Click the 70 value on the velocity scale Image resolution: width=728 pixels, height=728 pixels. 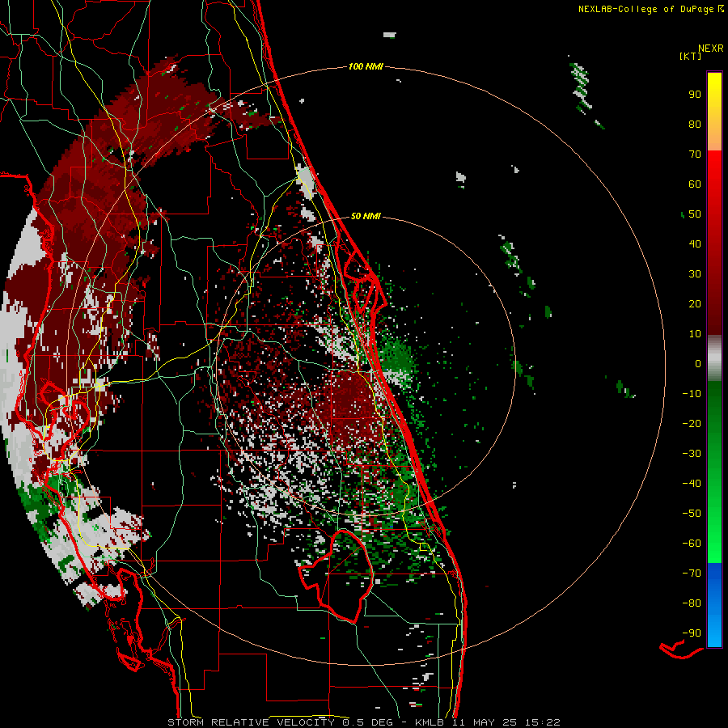(695, 154)
